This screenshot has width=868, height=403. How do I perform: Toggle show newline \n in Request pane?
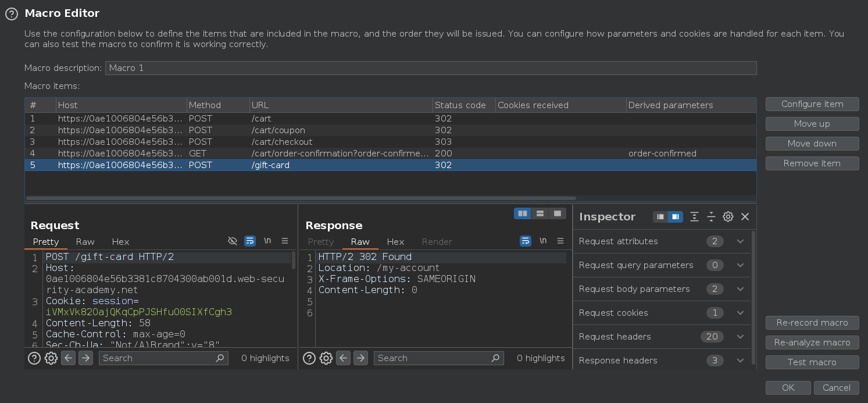click(x=267, y=241)
